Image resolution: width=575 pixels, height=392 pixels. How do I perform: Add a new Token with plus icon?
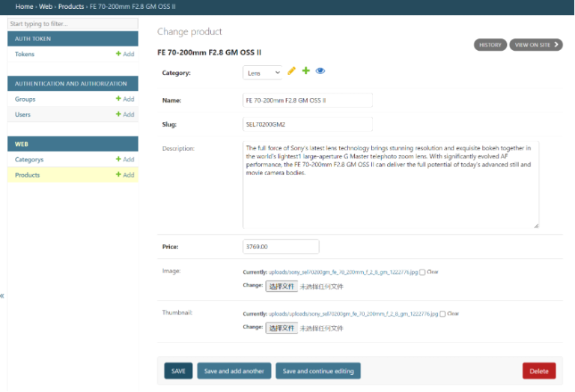(124, 54)
